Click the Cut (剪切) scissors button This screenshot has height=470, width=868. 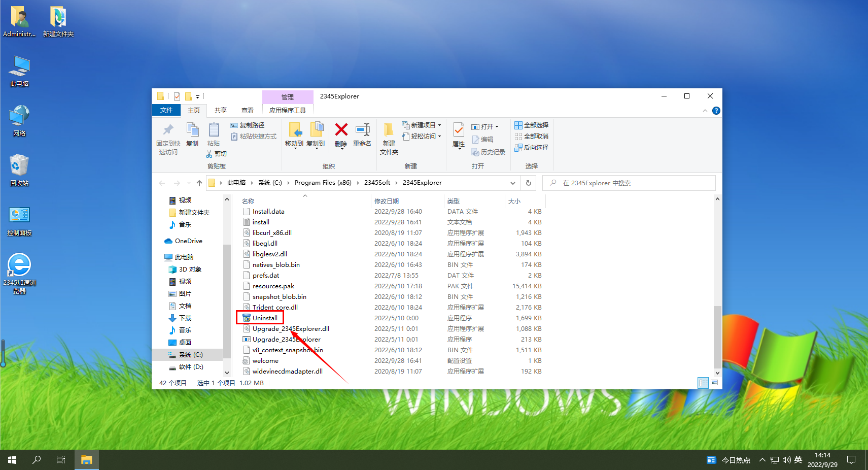[216, 154]
